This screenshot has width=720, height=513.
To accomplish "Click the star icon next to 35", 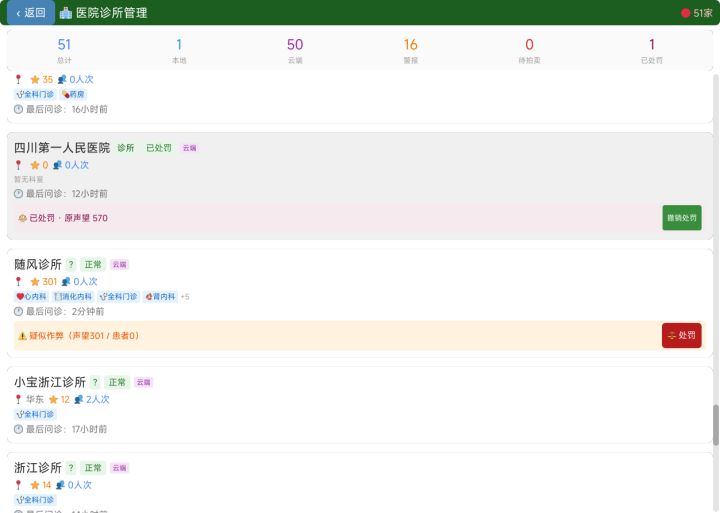I will coord(35,79).
